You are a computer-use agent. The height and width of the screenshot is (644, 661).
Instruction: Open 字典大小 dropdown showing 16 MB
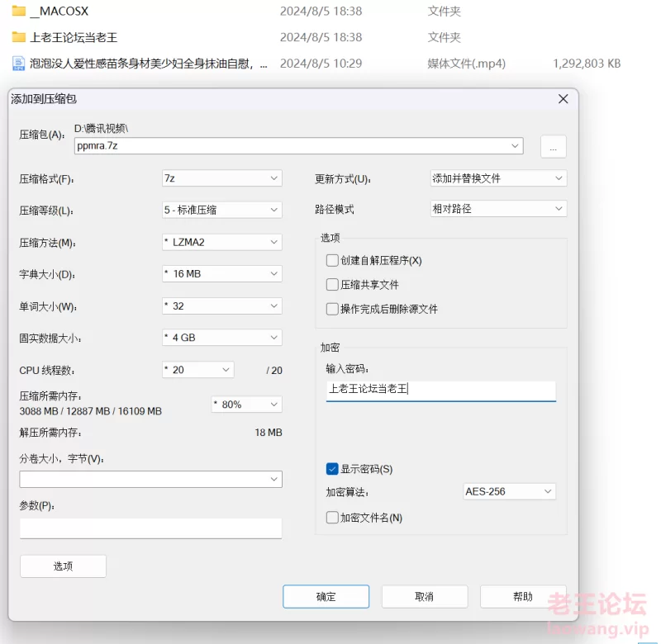[x=222, y=274]
